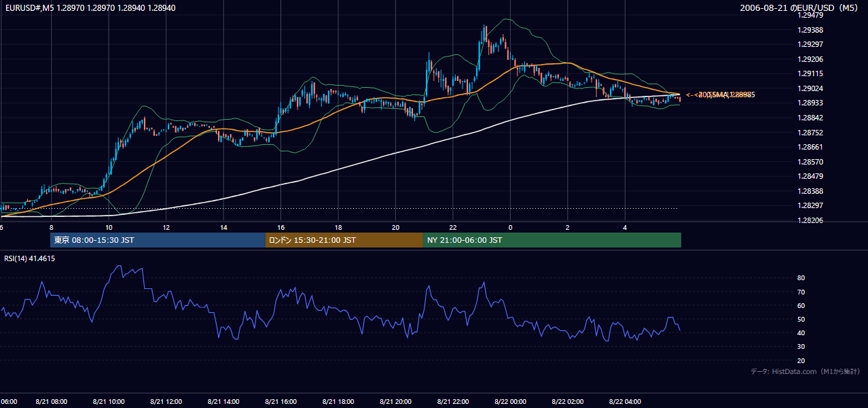Viewport: 868px width, 408px height.
Task: Click RSI axis level 20
Action: [x=801, y=360]
